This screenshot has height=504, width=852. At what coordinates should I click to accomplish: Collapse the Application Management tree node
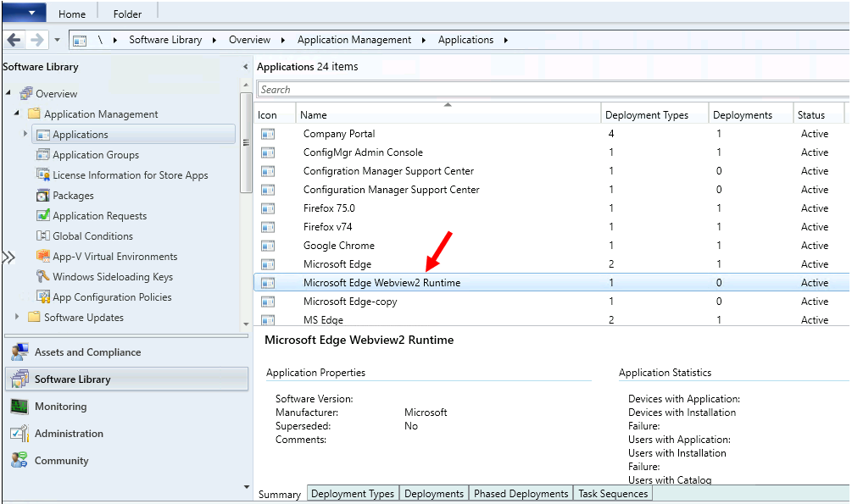[16, 113]
